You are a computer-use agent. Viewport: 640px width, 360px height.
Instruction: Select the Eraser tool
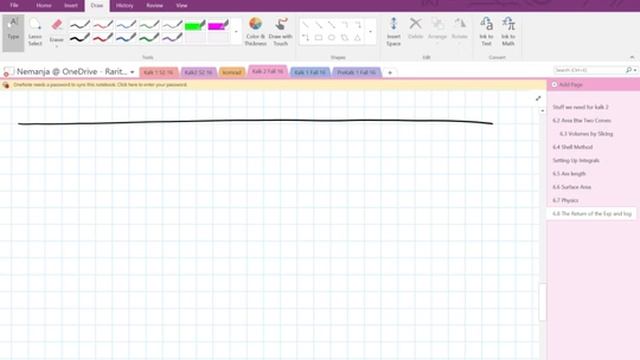[x=56, y=33]
